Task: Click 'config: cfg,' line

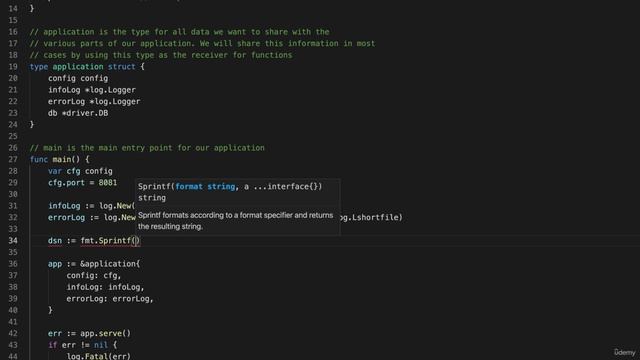Action: (94, 276)
